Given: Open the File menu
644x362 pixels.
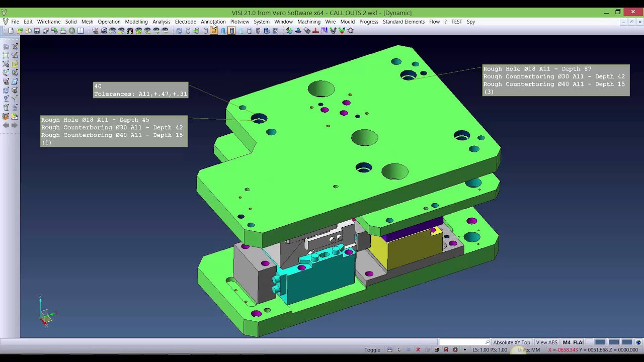Looking at the screenshot, I should tap(15, 22).
